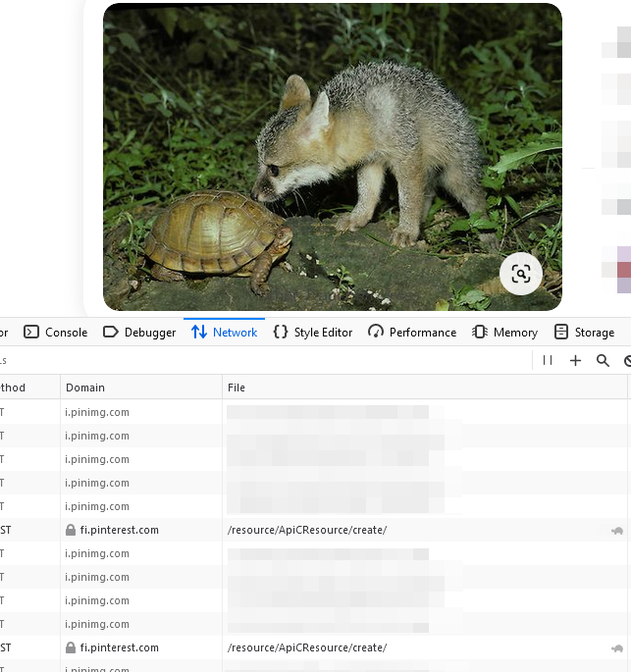The width and height of the screenshot is (631, 672).
Task: Switch to the Style Editor tab
Action: [x=313, y=333]
